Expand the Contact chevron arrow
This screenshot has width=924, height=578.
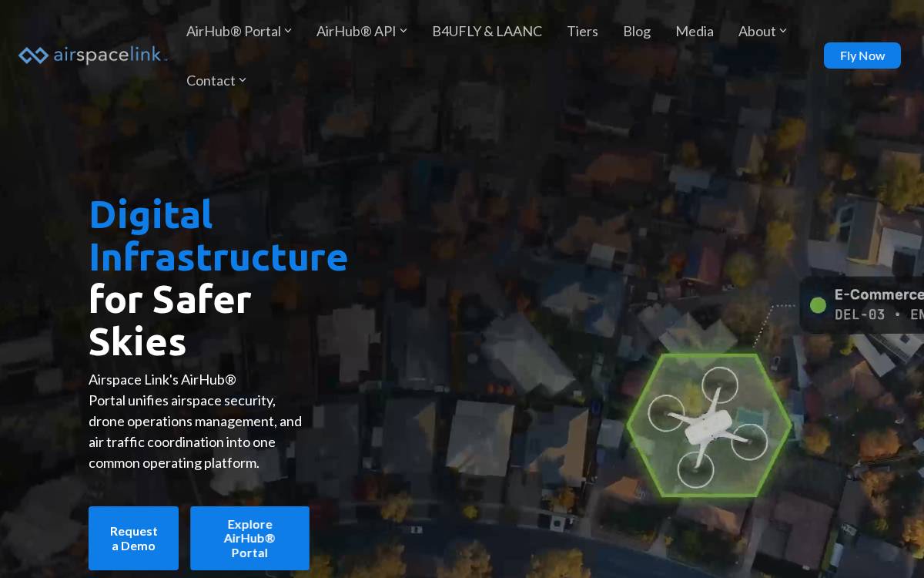243,80
